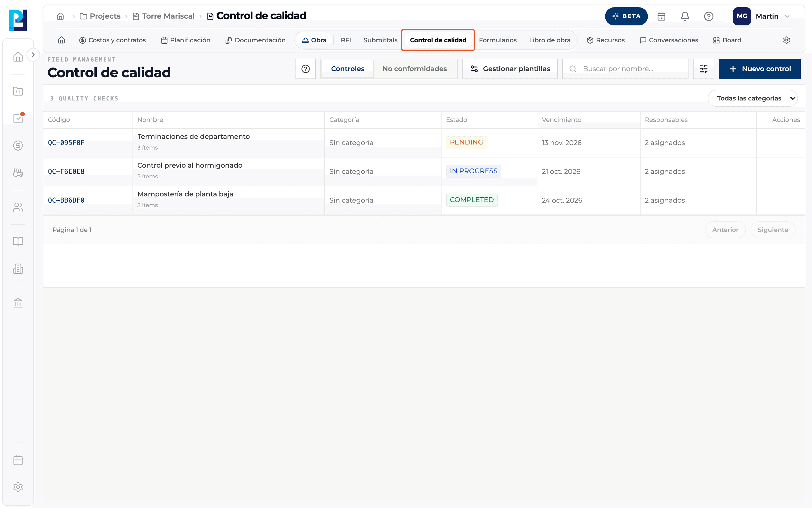Viewport: 812px width, 508px height.
Task: Go to Torre Mariscal in the breadcrumb
Action: [164, 16]
